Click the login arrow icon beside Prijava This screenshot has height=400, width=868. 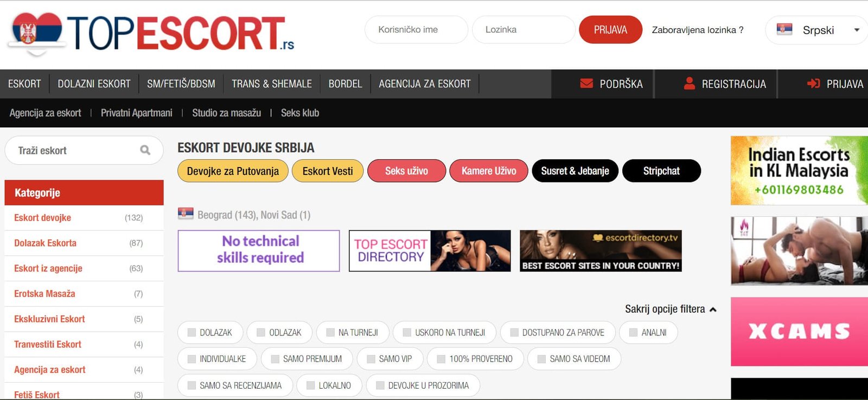point(813,83)
